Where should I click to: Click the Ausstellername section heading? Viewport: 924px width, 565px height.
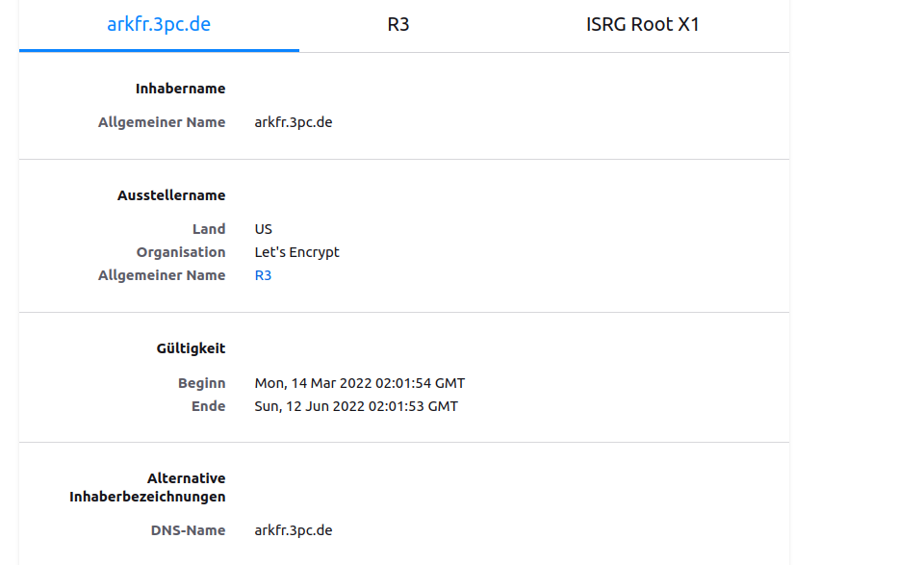point(171,195)
